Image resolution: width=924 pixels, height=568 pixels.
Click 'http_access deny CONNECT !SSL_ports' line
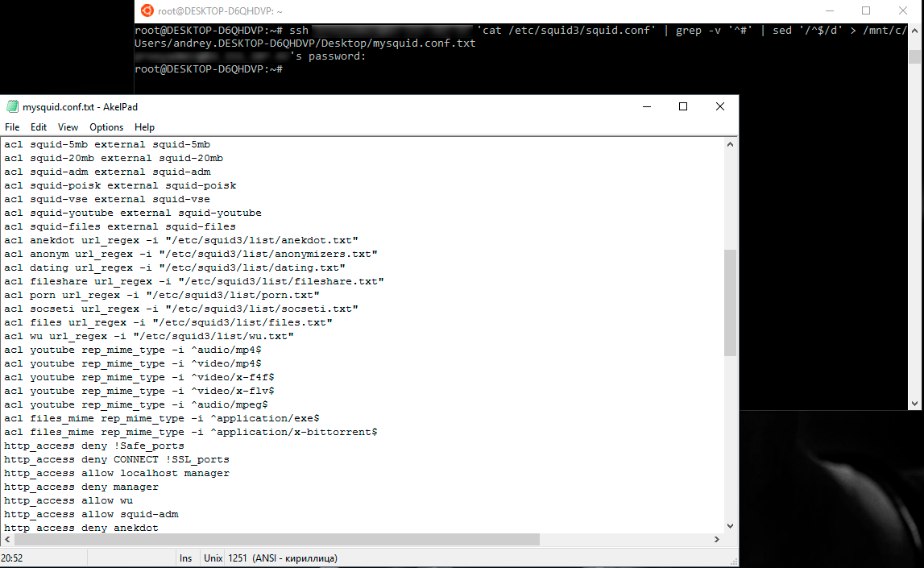(x=117, y=459)
